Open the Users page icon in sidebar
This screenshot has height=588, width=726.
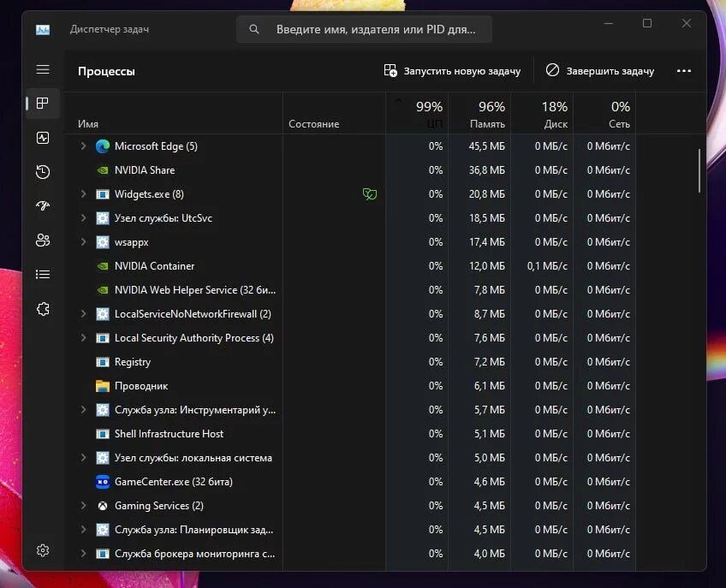[43, 240]
